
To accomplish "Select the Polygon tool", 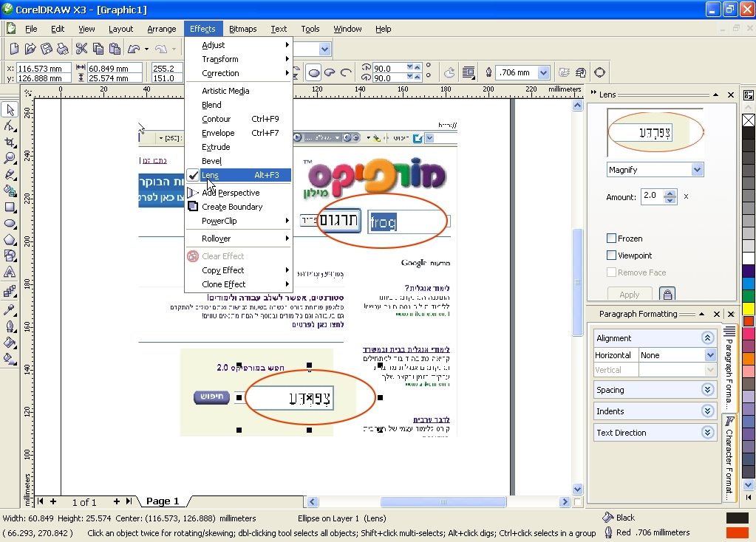I will click(x=10, y=239).
